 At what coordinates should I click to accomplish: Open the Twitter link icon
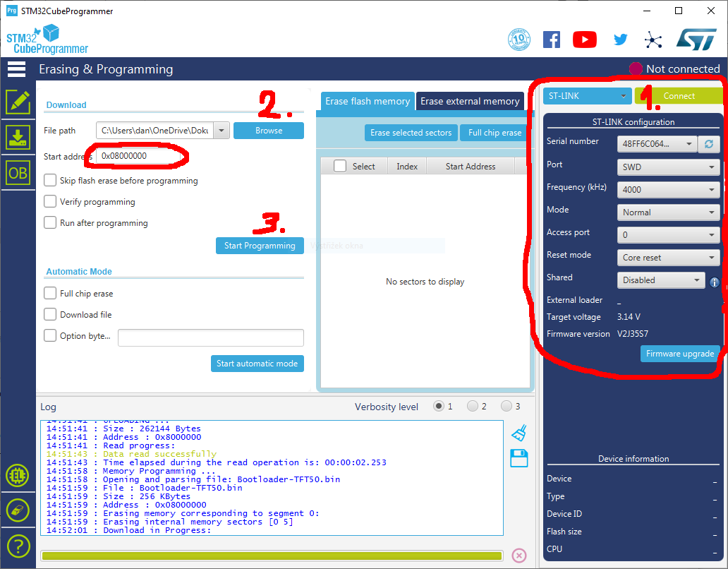tap(620, 40)
